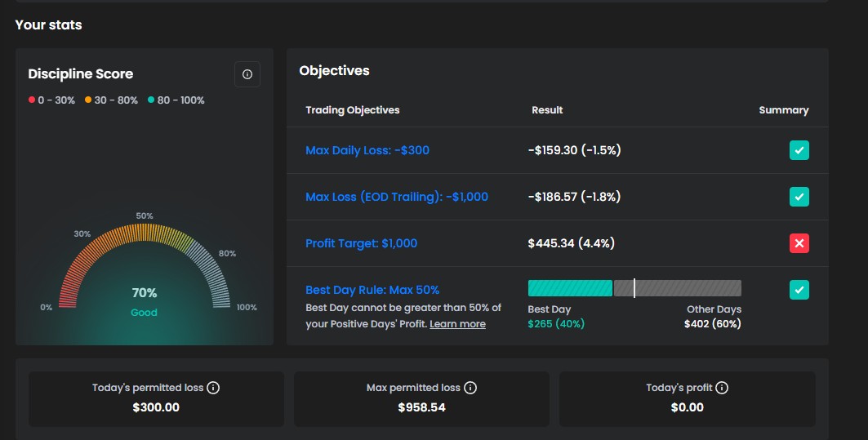Click the red X for Profit Target
Viewport: 868px width, 440px height.
799,243
